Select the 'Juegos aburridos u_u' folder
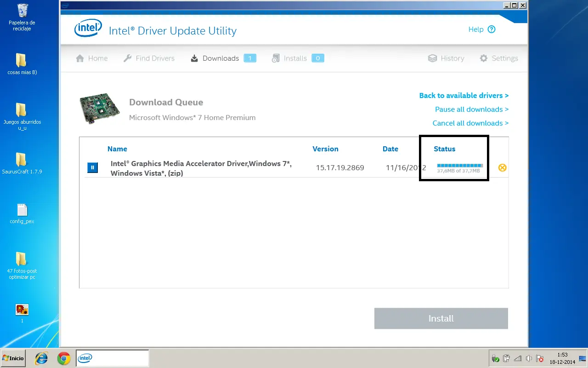This screenshot has width=588, height=368. point(22,116)
